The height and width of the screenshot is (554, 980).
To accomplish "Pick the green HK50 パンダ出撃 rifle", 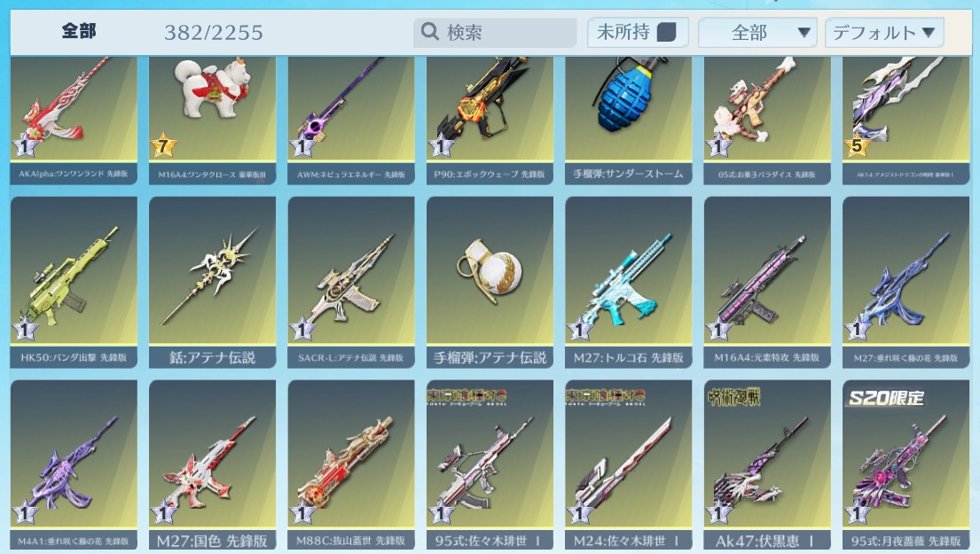I will coord(74,282).
